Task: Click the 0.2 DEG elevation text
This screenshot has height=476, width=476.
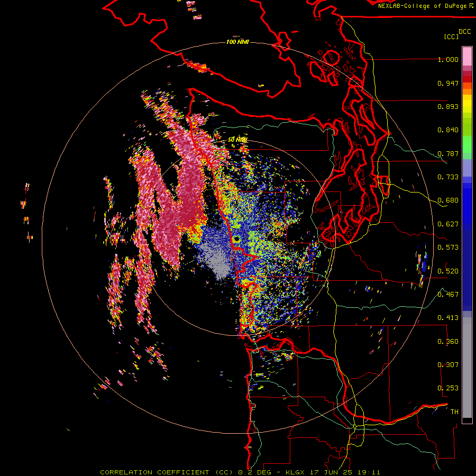Action: tap(254, 472)
